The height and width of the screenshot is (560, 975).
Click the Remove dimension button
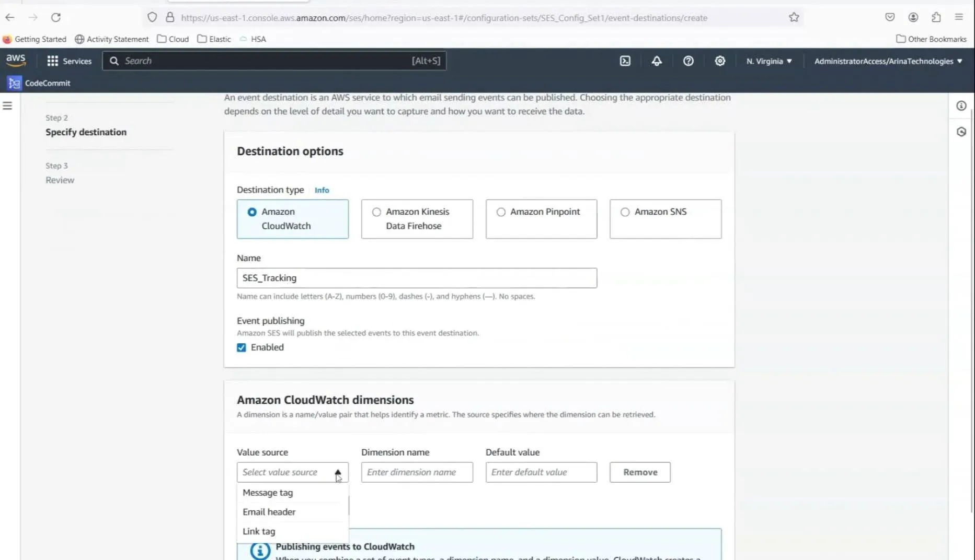point(639,472)
